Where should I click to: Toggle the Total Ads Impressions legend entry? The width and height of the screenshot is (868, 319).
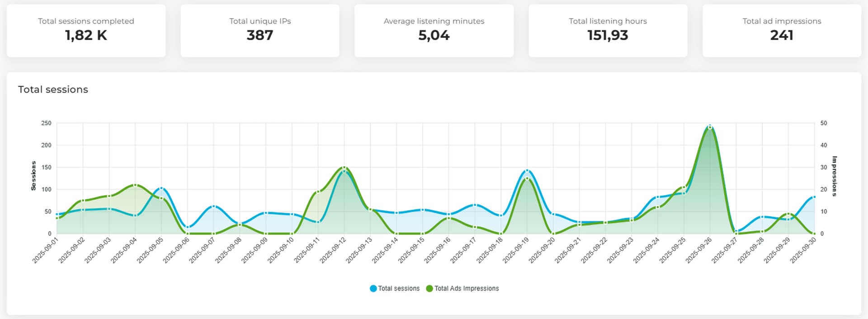[x=462, y=288]
